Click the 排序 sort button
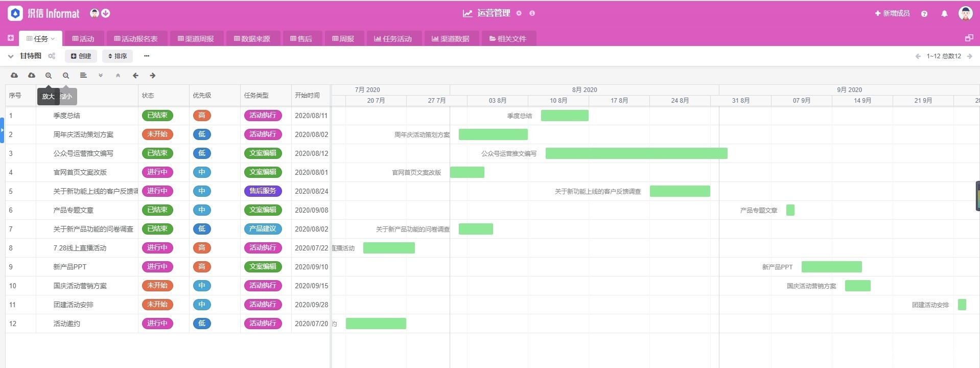Image resolution: width=980 pixels, height=368 pixels. (118, 56)
